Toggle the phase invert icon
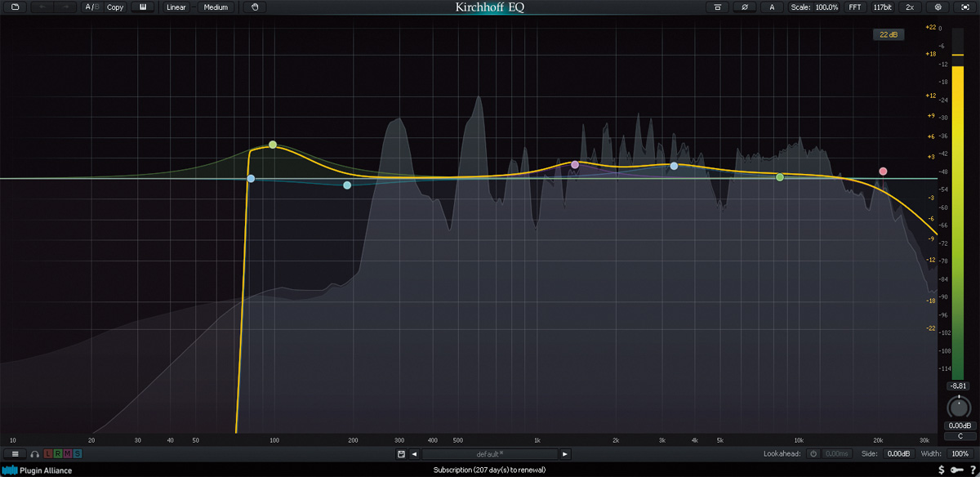This screenshot has height=477, width=980. 744,7
